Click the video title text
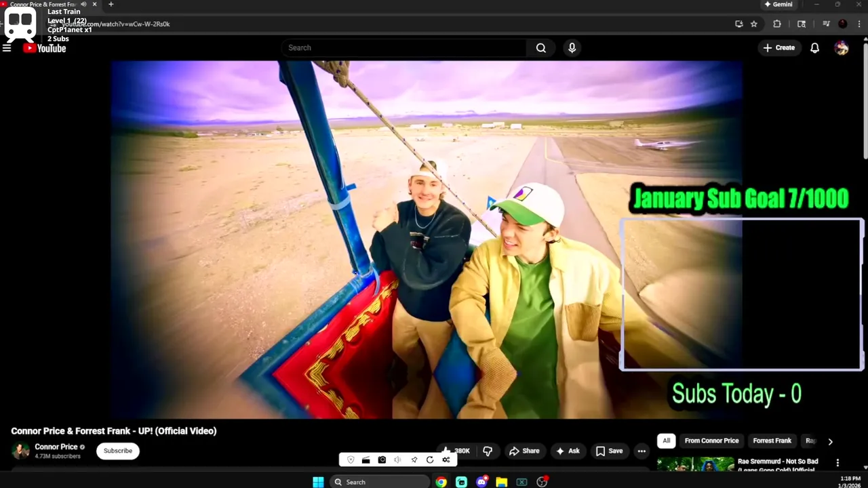 114,431
